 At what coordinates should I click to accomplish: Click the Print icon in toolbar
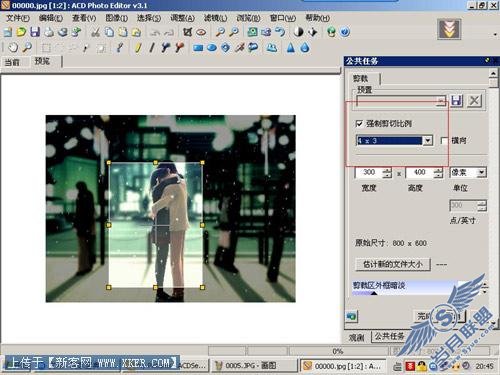click(x=49, y=32)
